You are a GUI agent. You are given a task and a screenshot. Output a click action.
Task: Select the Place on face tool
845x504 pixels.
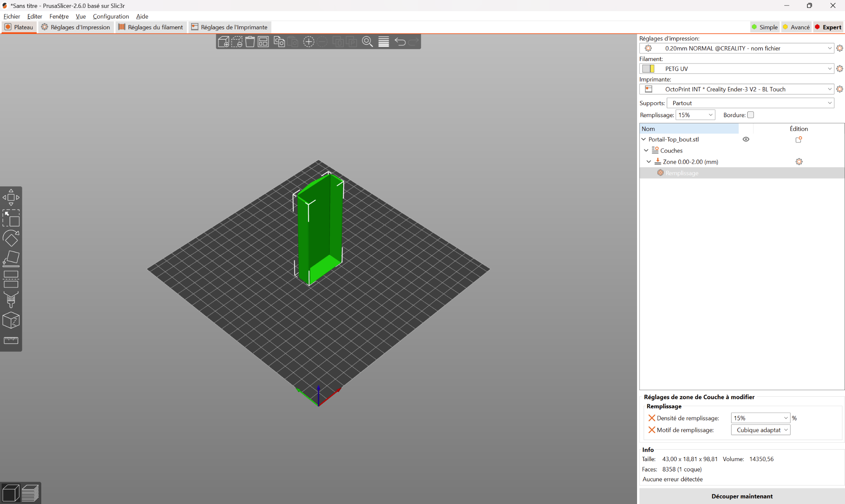click(x=11, y=259)
